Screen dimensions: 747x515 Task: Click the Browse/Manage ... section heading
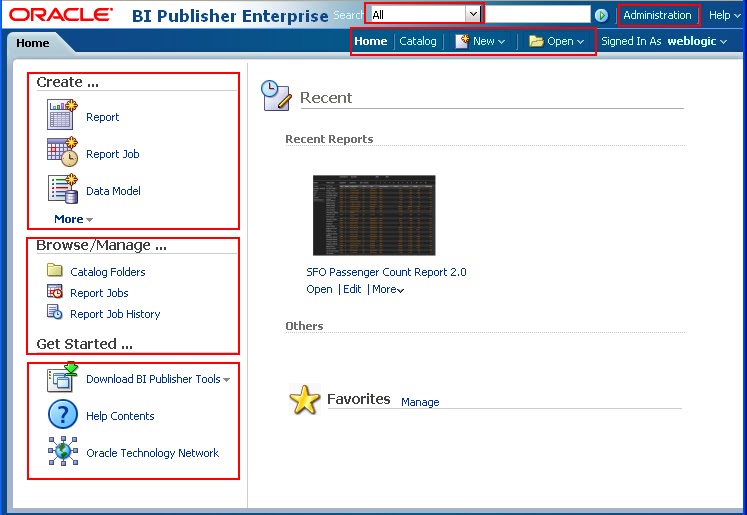(101, 245)
